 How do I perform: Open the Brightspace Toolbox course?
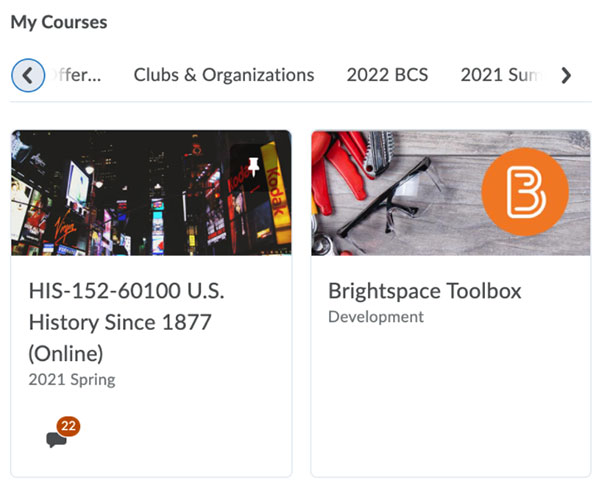pyautogui.click(x=425, y=291)
